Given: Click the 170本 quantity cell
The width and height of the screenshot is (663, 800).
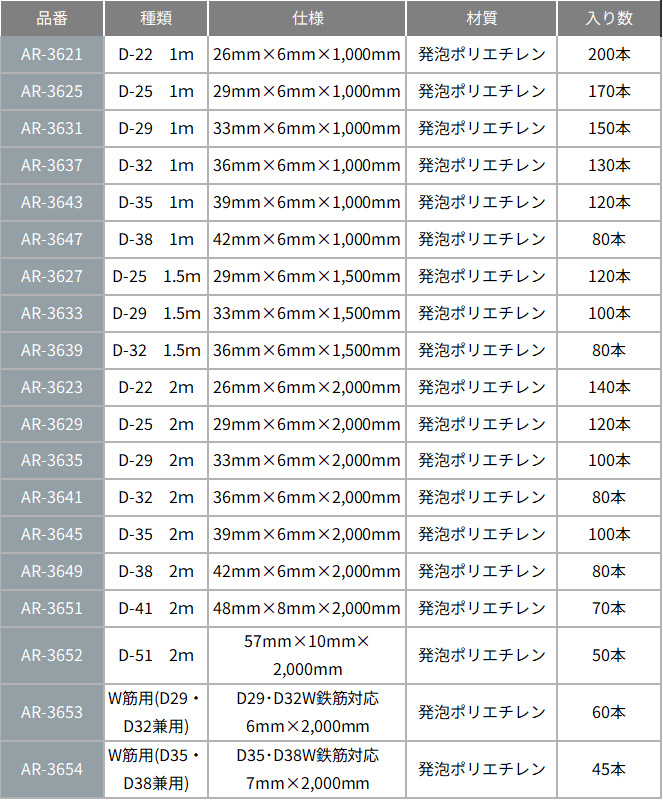Looking at the screenshot, I should pos(608,92).
